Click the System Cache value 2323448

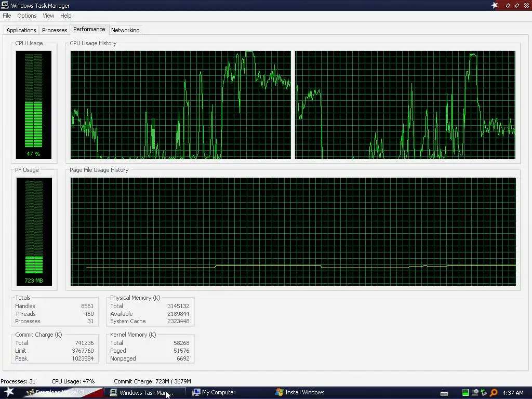pyautogui.click(x=178, y=321)
